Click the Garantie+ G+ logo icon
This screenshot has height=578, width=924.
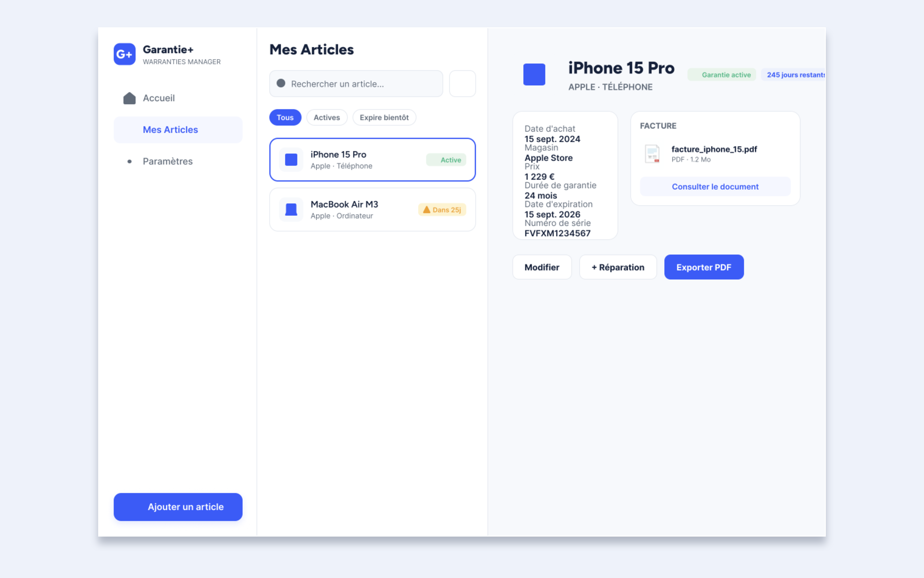[x=124, y=54]
